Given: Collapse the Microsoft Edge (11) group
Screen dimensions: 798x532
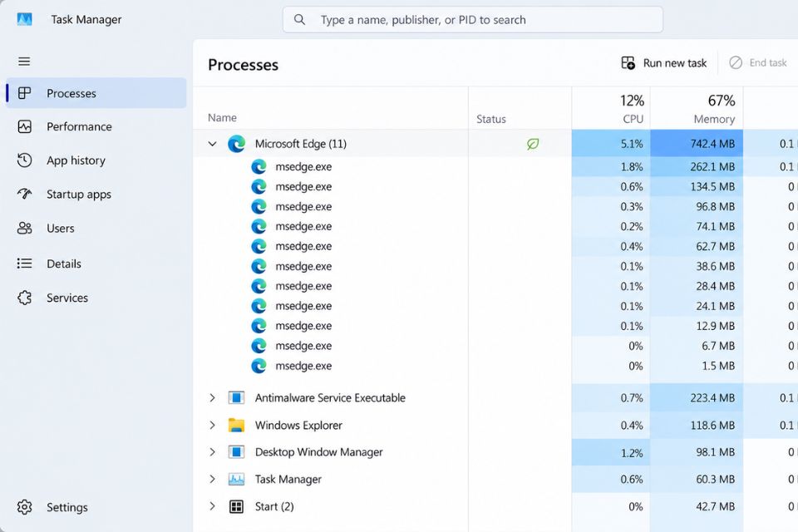Looking at the screenshot, I should click(212, 144).
